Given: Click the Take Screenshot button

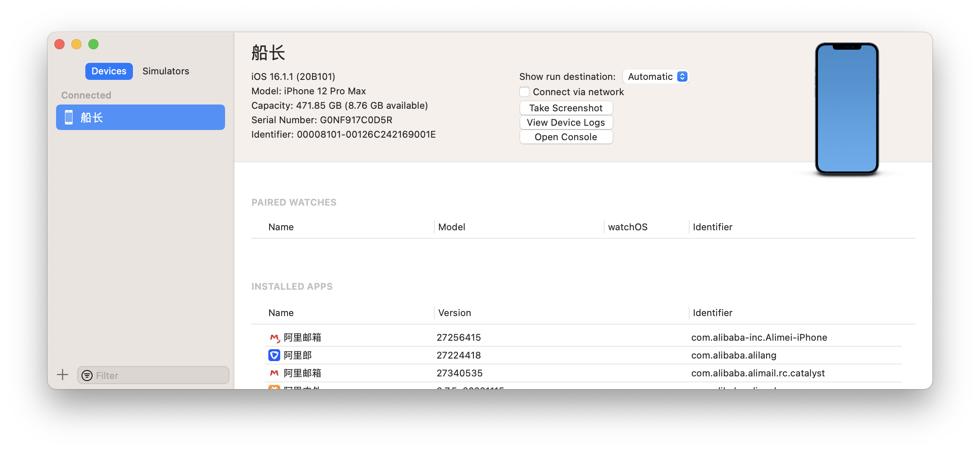Looking at the screenshot, I should click(x=566, y=108).
